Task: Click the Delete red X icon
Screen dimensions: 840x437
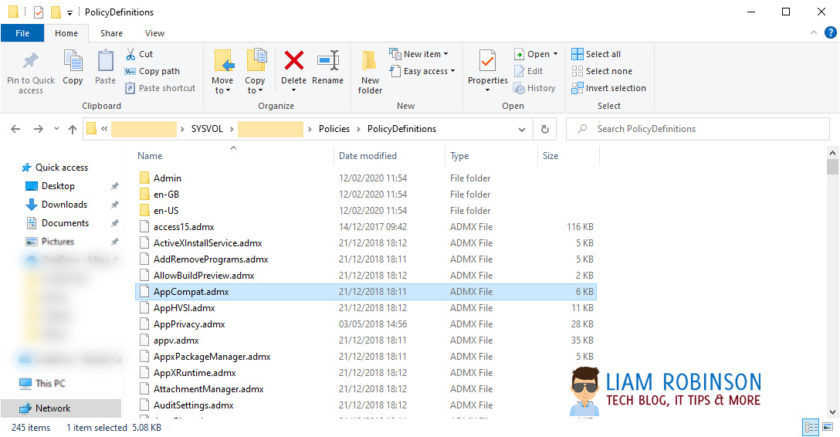Action: point(294,61)
